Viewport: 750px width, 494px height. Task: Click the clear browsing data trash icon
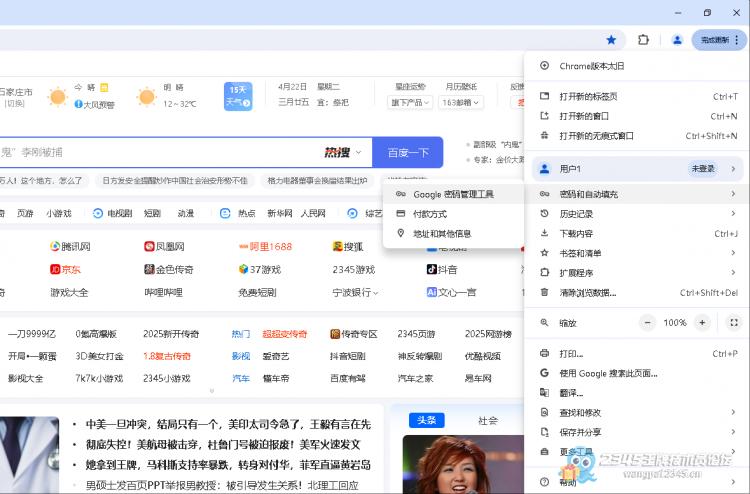(x=544, y=292)
